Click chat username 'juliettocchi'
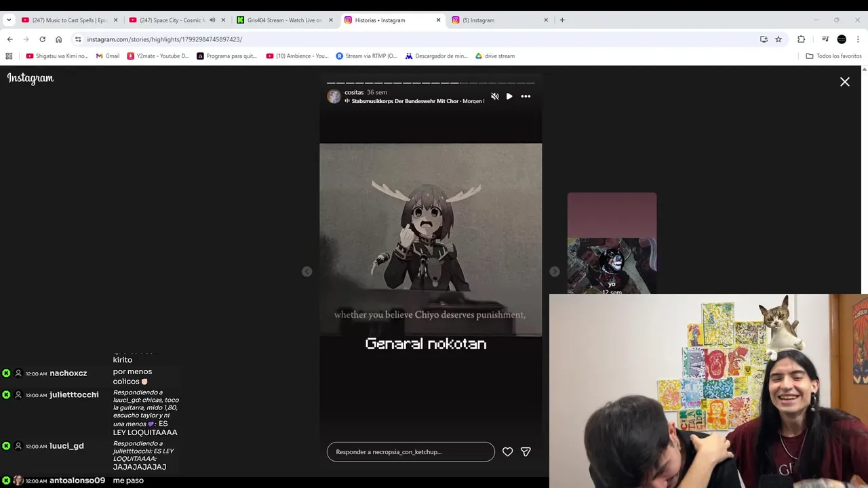The height and width of the screenshot is (488, 868). tap(74, 395)
